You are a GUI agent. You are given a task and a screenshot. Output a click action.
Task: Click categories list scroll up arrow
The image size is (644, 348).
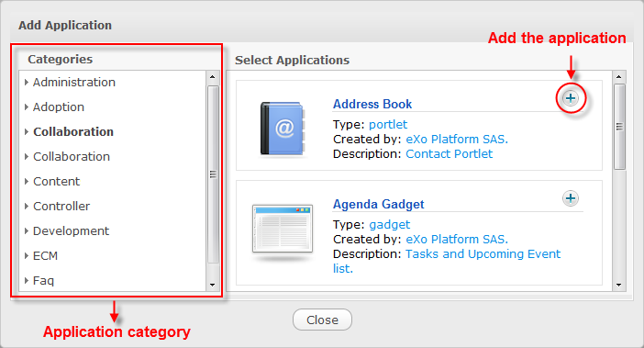212,77
